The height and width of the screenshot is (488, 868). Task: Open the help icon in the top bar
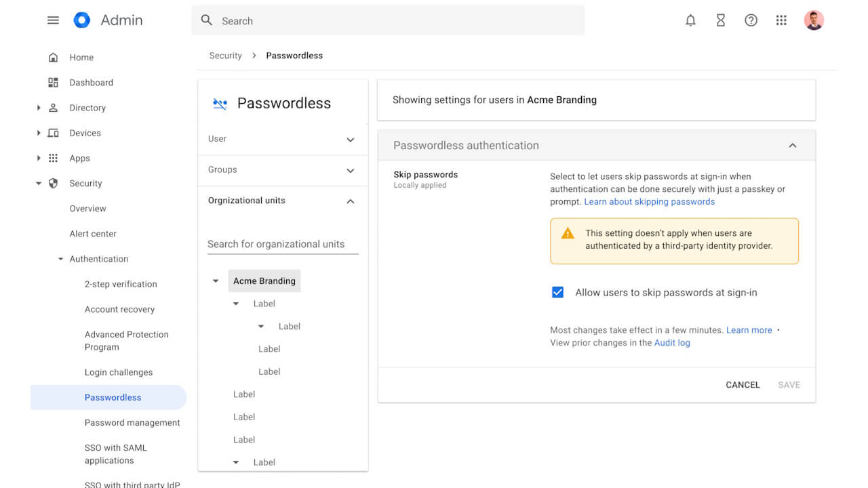point(751,20)
